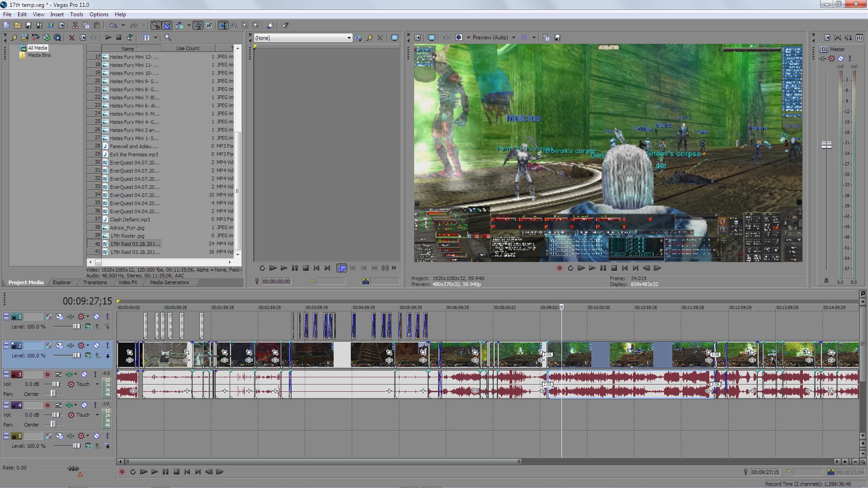Switch to the Media Generators tab
Viewport: 868px width, 488px height.
tap(169, 282)
